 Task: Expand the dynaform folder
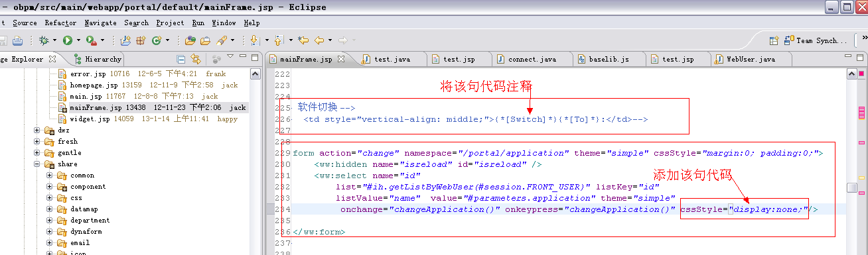(50, 232)
